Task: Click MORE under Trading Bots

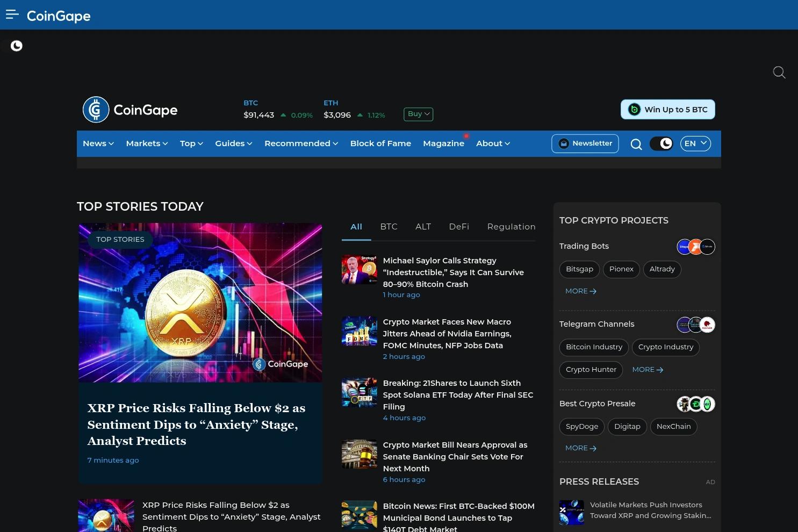Action: (x=581, y=291)
